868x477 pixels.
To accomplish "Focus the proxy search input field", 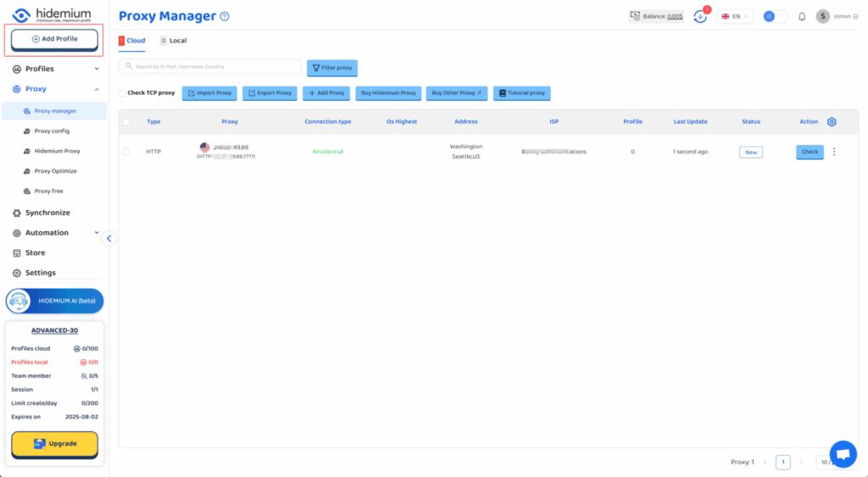I will pos(210,66).
